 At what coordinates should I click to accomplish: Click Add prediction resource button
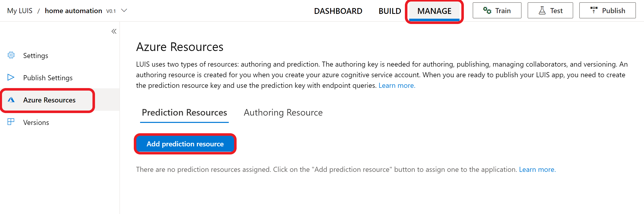tap(185, 144)
